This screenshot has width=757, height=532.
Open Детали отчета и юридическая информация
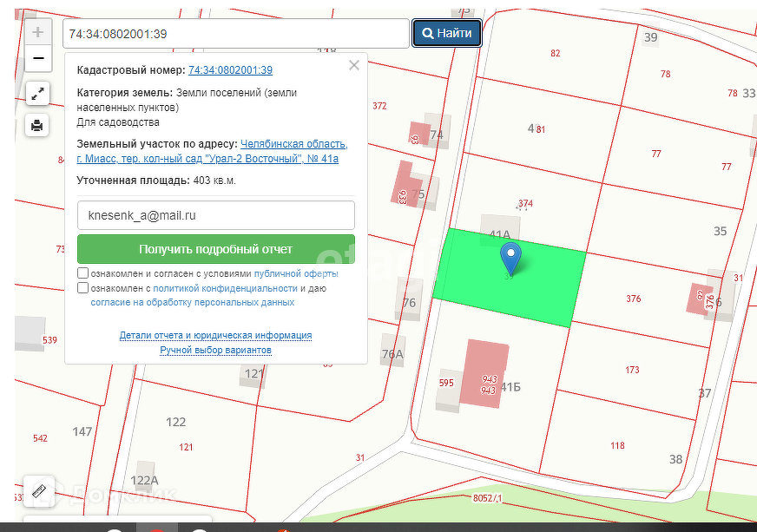215,335
